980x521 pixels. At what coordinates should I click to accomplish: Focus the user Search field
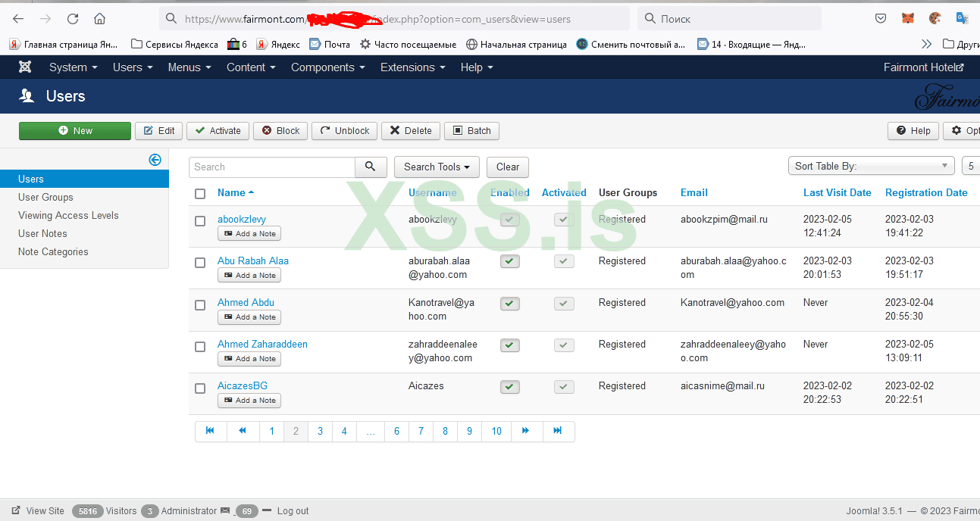tap(272, 167)
